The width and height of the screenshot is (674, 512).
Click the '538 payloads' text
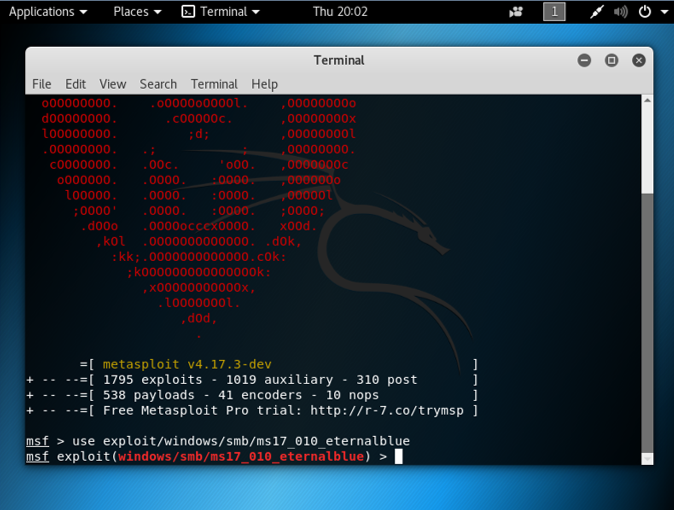(x=148, y=395)
